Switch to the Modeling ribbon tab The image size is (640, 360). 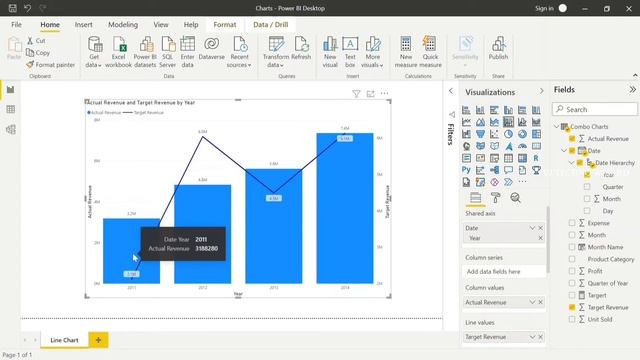[x=123, y=24]
